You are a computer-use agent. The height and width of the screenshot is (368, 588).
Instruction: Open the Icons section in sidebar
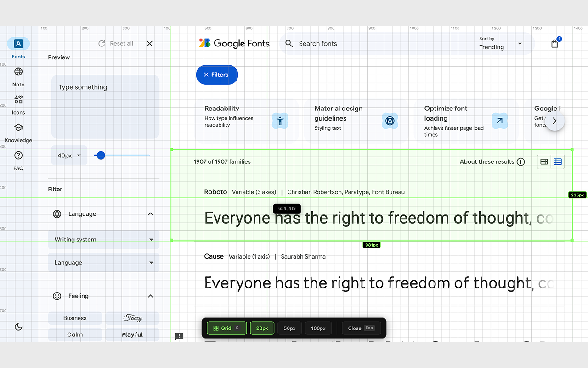[x=18, y=104]
